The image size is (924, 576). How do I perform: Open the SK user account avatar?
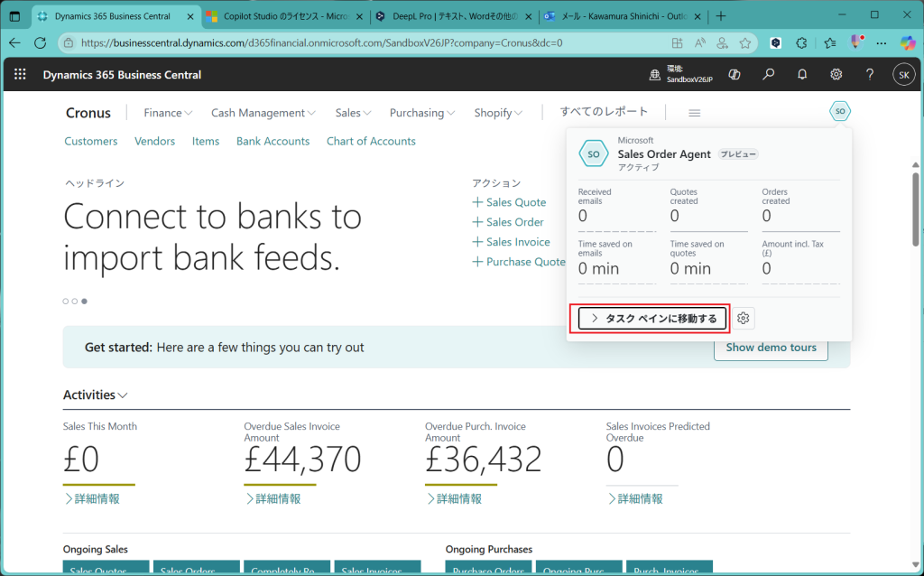pos(904,75)
